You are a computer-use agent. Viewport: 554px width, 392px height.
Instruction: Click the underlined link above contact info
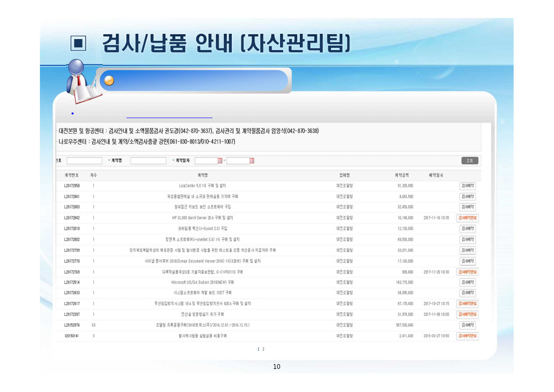(169, 117)
